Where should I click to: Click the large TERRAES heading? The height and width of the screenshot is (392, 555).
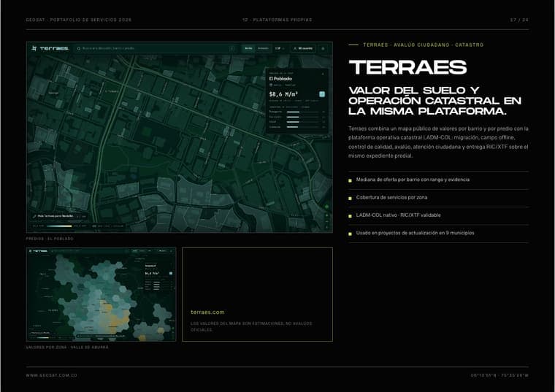[407, 67]
